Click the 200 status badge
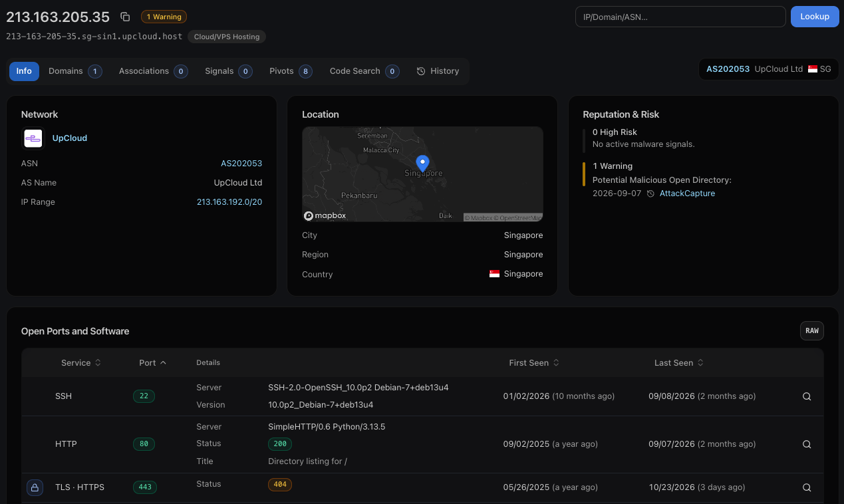This screenshot has width=844, height=504. click(280, 443)
